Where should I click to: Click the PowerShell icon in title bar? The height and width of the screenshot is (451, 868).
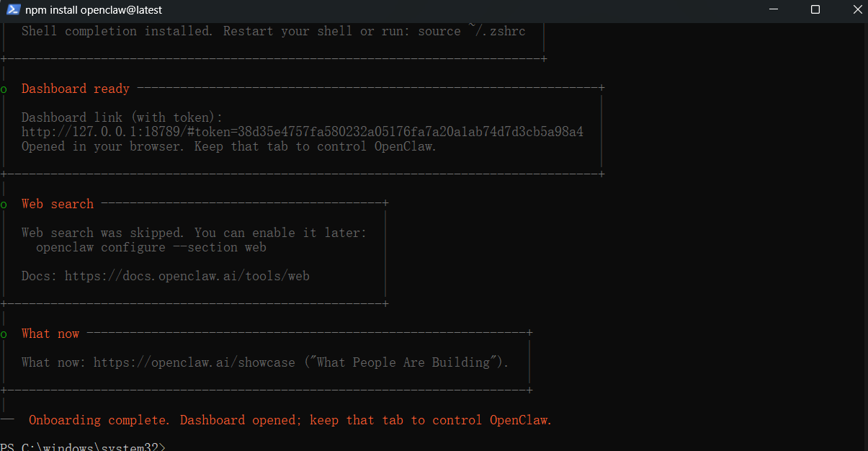point(13,10)
